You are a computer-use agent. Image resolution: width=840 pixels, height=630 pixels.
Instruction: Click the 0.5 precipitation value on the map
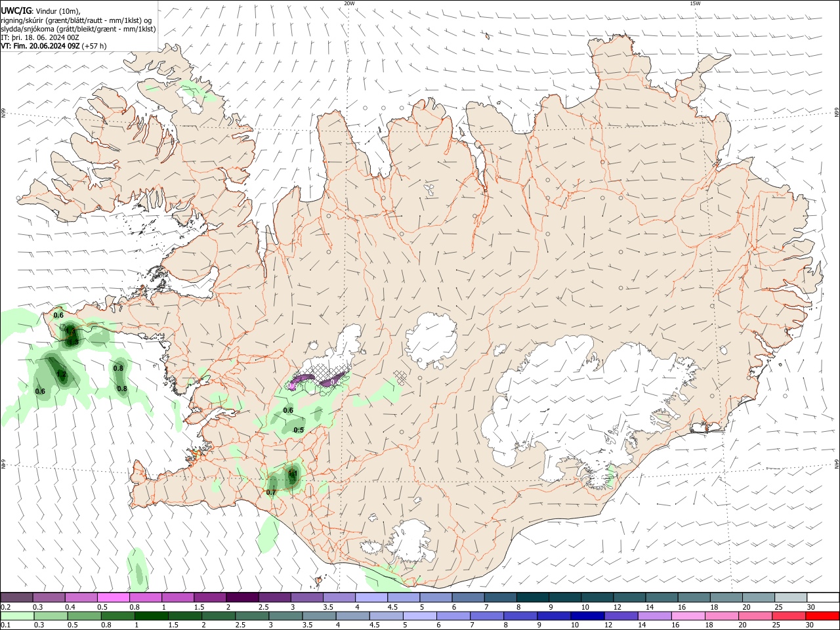click(299, 430)
